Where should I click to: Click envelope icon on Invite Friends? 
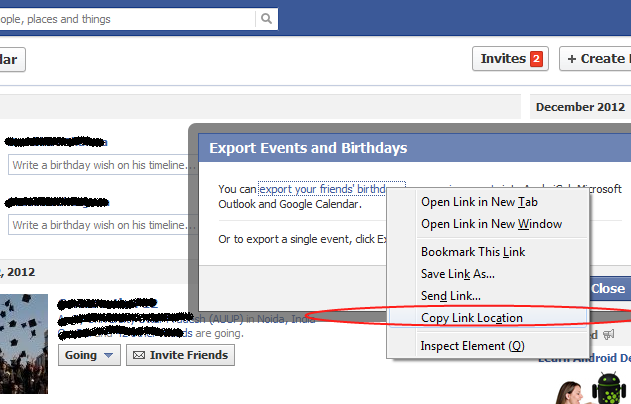coord(140,355)
